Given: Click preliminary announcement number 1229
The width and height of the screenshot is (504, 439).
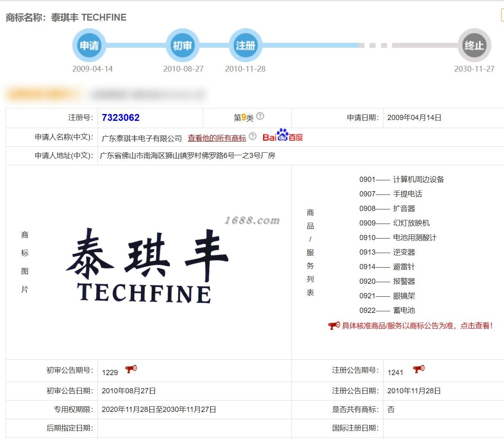Looking at the screenshot, I should coord(110,372).
